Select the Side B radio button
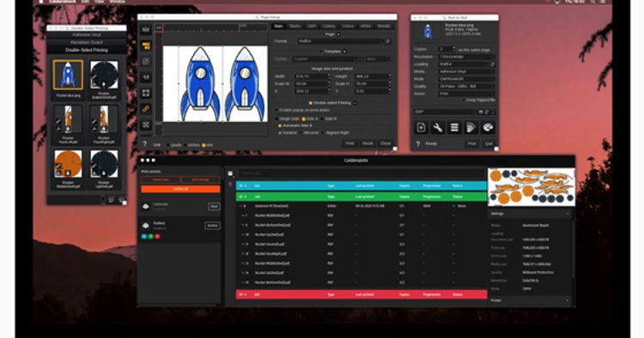The width and height of the screenshot is (644, 338). [322, 118]
